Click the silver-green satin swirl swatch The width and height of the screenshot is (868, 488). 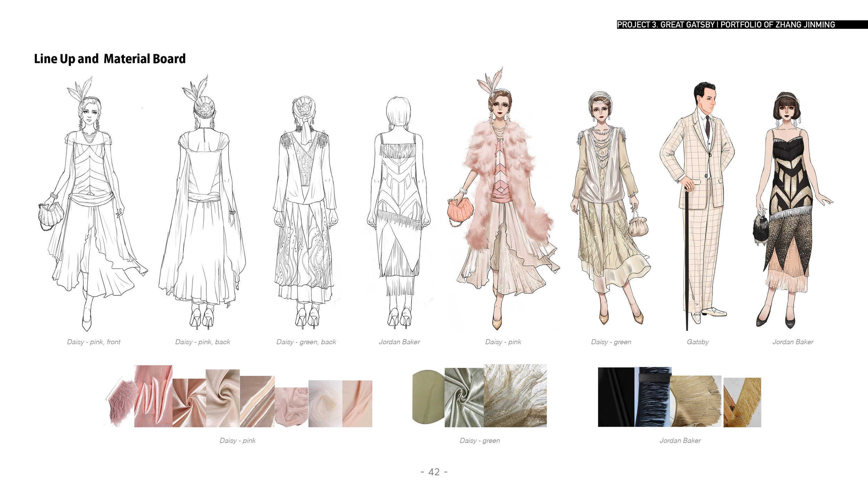point(464,397)
